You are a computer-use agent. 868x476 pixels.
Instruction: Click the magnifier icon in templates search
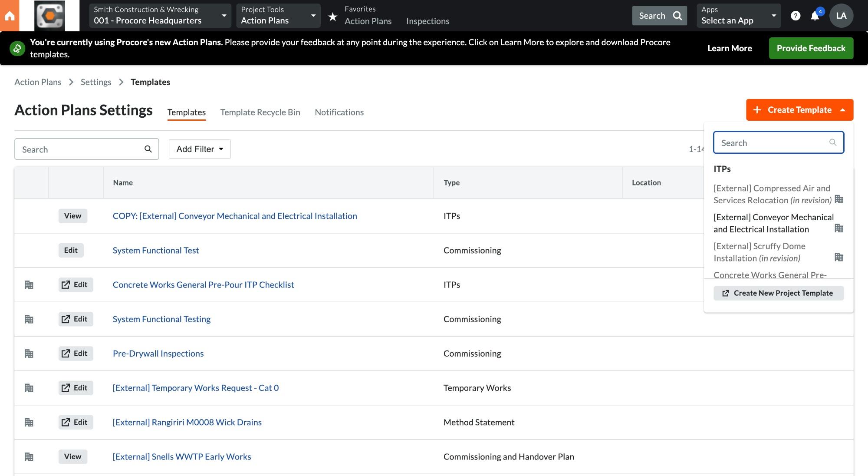(148, 149)
